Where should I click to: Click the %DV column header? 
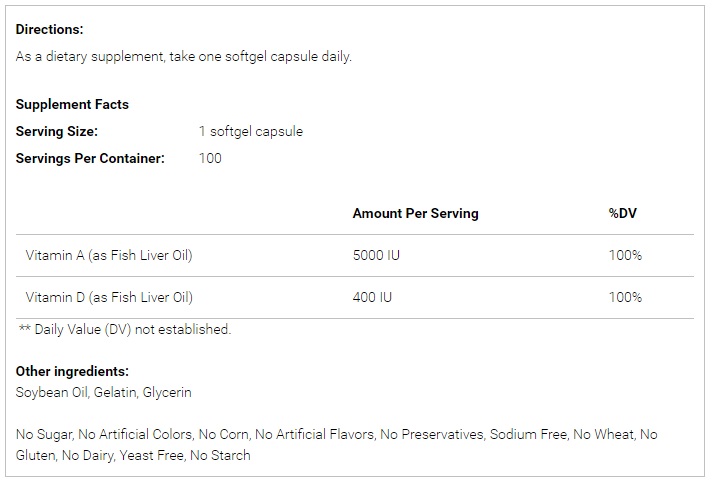tap(624, 213)
